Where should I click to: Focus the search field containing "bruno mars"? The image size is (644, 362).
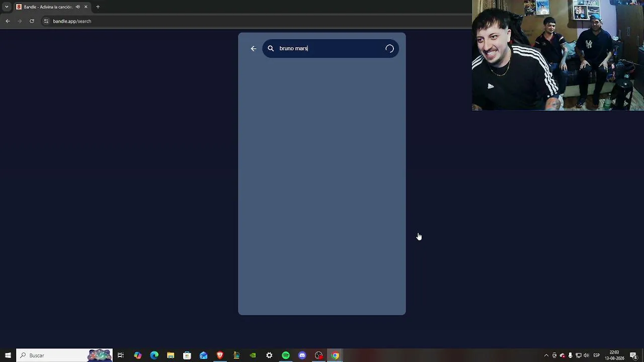(331, 48)
